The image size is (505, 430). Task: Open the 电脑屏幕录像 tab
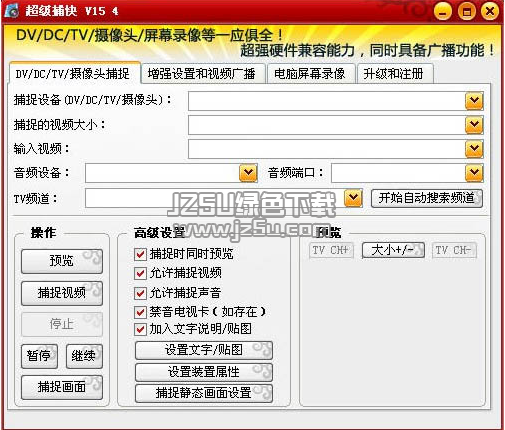click(x=310, y=73)
